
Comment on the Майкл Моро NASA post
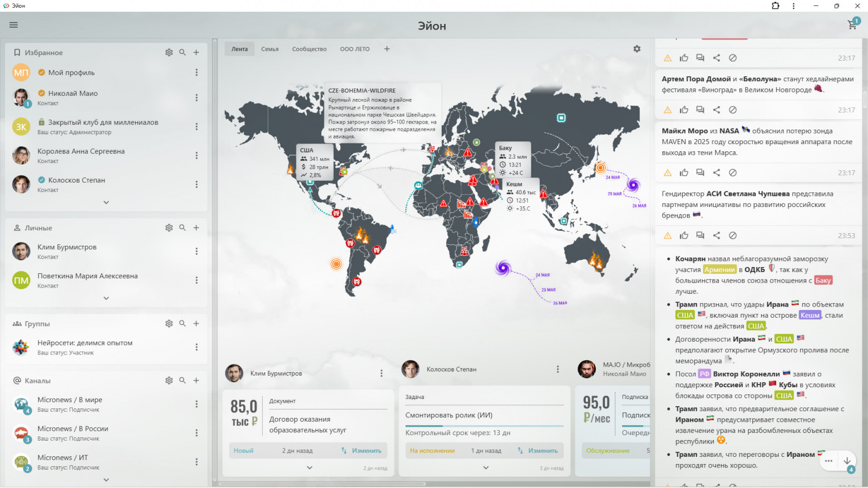tap(701, 172)
